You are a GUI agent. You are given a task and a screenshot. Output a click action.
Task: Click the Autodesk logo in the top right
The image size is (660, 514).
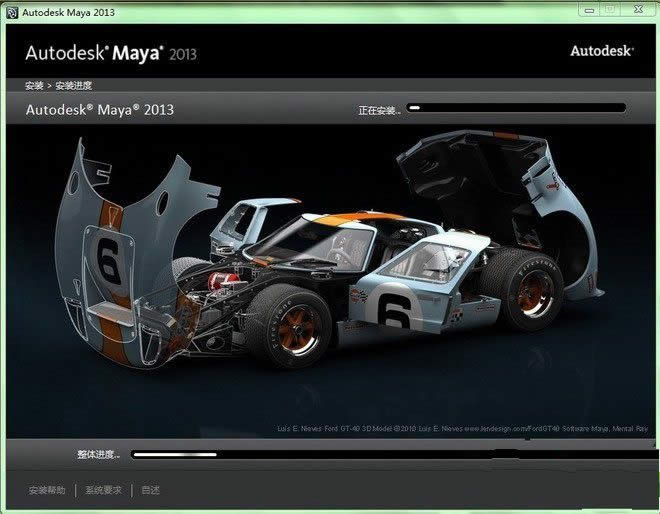601,50
